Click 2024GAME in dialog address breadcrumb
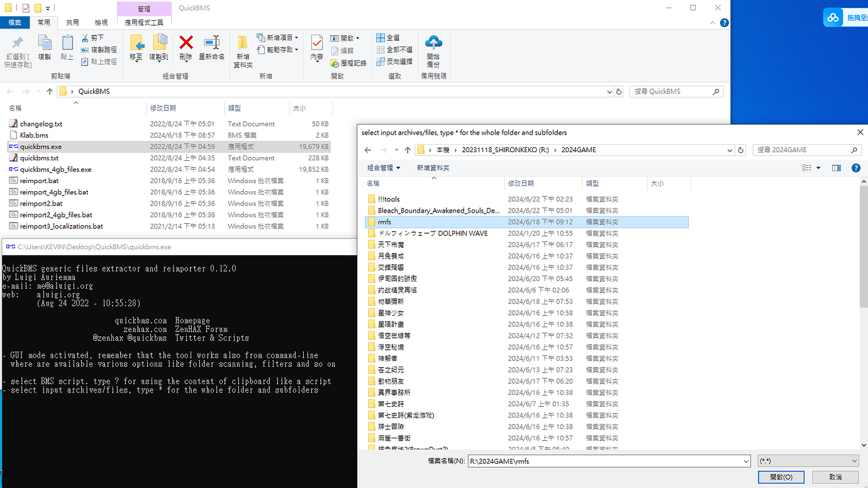Viewport: 868px width, 488px height. pyautogui.click(x=579, y=150)
